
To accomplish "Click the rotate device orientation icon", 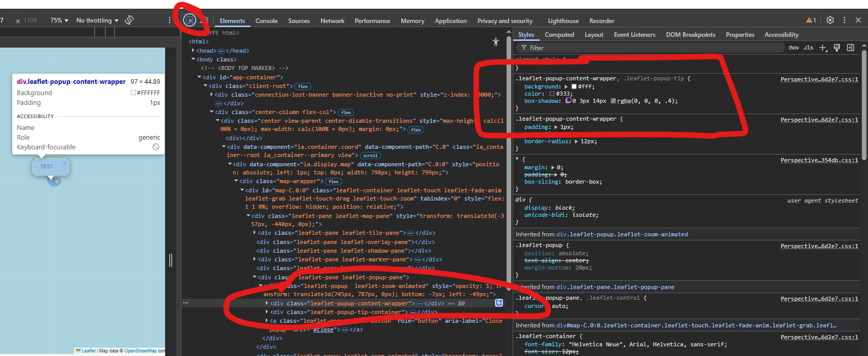I will [129, 20].
